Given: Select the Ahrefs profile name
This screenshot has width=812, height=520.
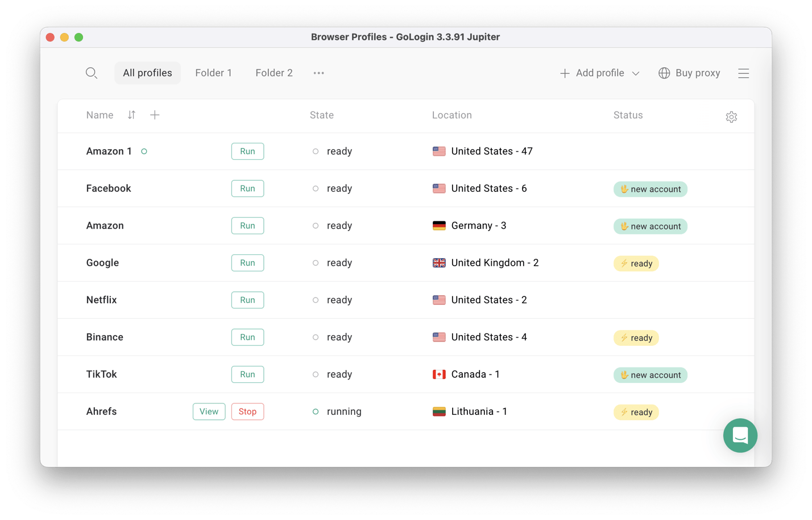Looking at the screenshot, I should tap(101, 411).
